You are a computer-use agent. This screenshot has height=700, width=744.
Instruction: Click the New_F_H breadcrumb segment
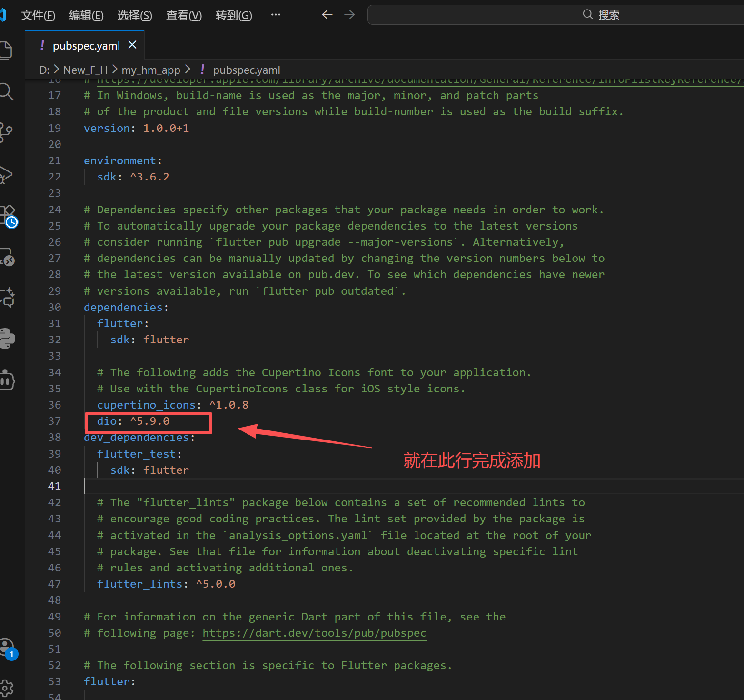pyautogui.click(x=85, y=70)
